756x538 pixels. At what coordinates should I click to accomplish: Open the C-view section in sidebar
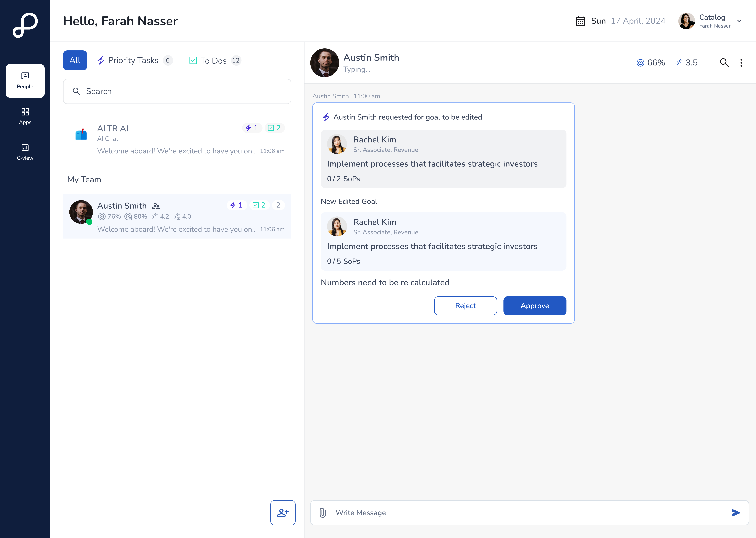[25, 152]
